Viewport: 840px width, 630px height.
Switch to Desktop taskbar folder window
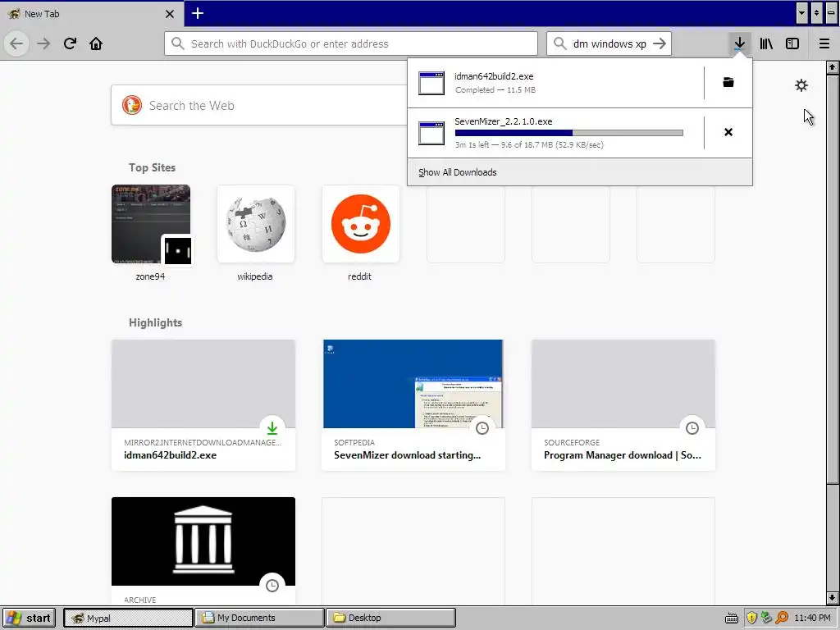(x=390, y=618)
